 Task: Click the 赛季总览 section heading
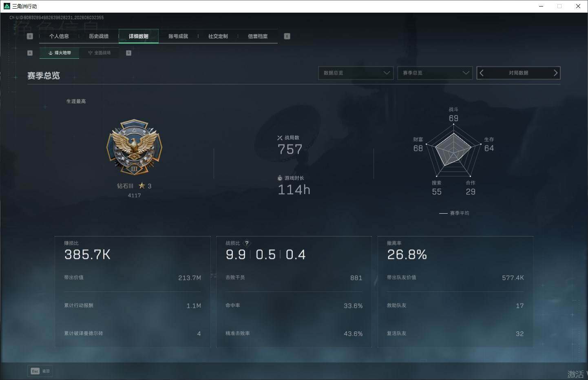tap(44, 76)
